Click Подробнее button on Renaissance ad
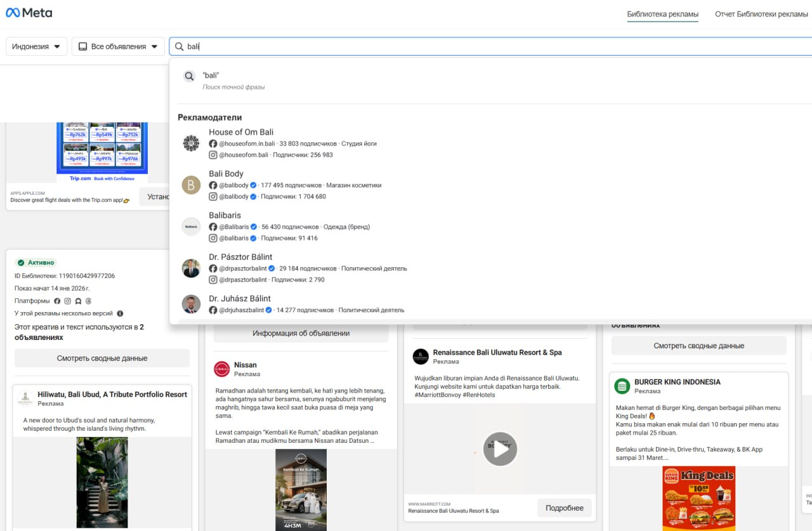This screenshot has height=531, width=812. point(565,508)
